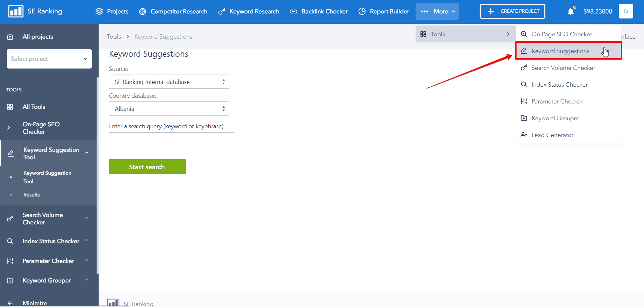
Task: Collapse the Keyword Suggestion Tool section
Action: pos(87,153)
